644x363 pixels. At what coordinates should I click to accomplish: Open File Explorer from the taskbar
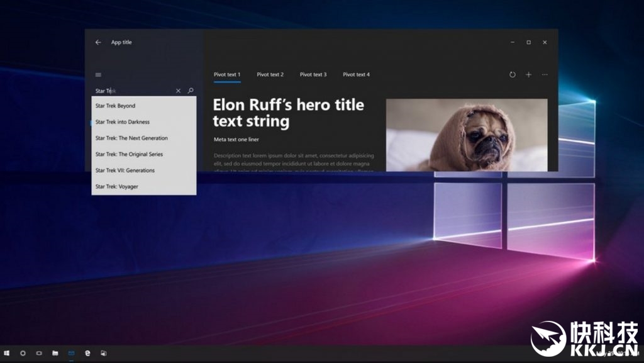(55, 354)
